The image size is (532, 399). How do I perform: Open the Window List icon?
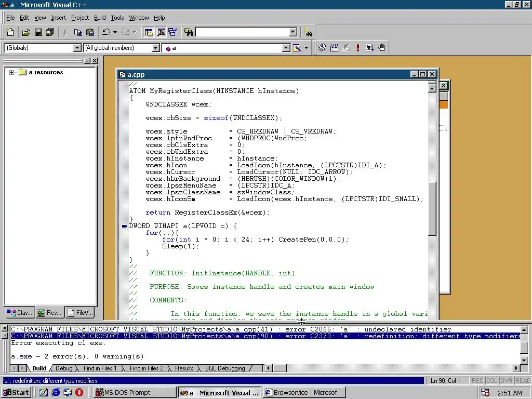click(x=172, y=32)
